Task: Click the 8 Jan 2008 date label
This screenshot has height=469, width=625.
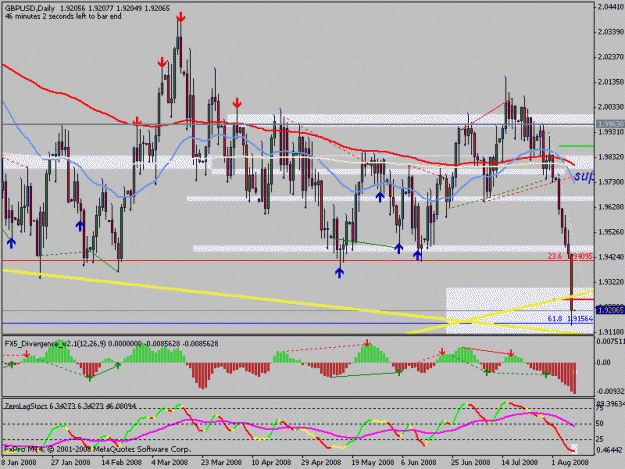Action: tap(19, 462)
